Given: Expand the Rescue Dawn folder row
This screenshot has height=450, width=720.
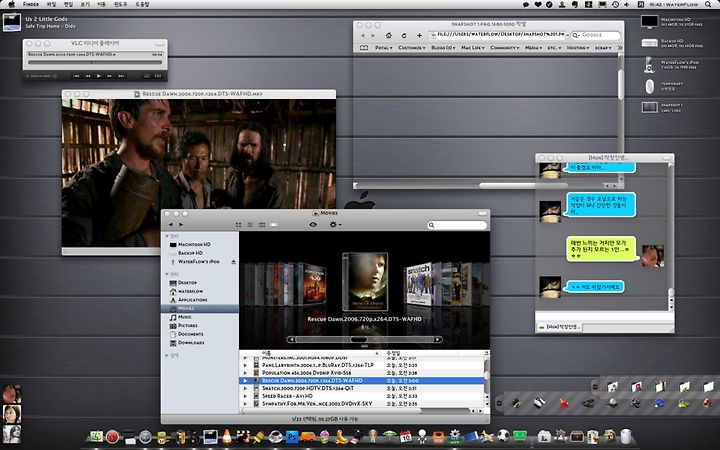Looking at the screenshot, I should pos(245,381).
